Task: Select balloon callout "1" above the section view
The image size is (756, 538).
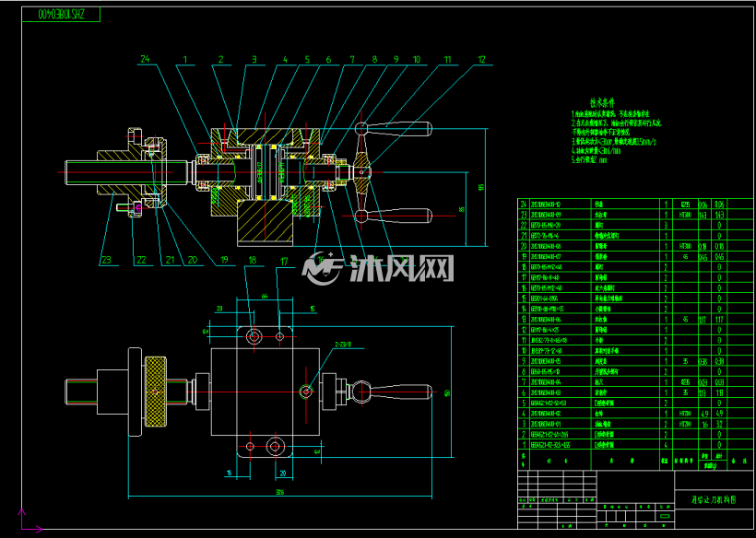Action: point(184,59)
